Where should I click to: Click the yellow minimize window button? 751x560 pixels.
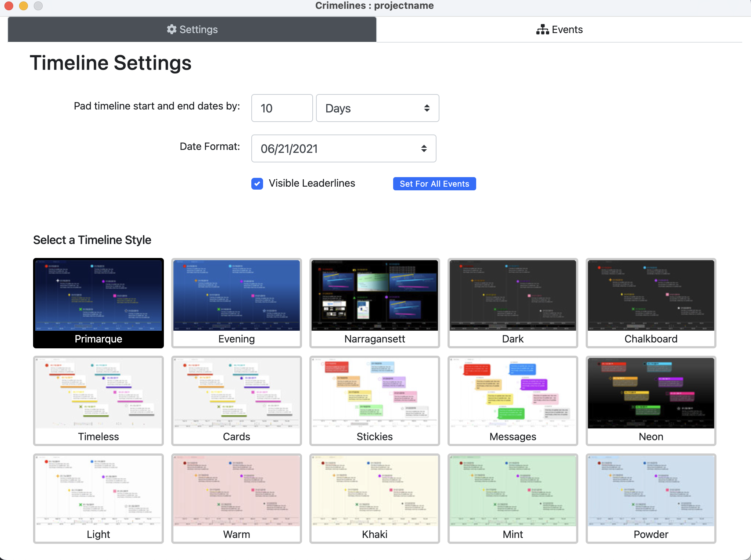24,6
